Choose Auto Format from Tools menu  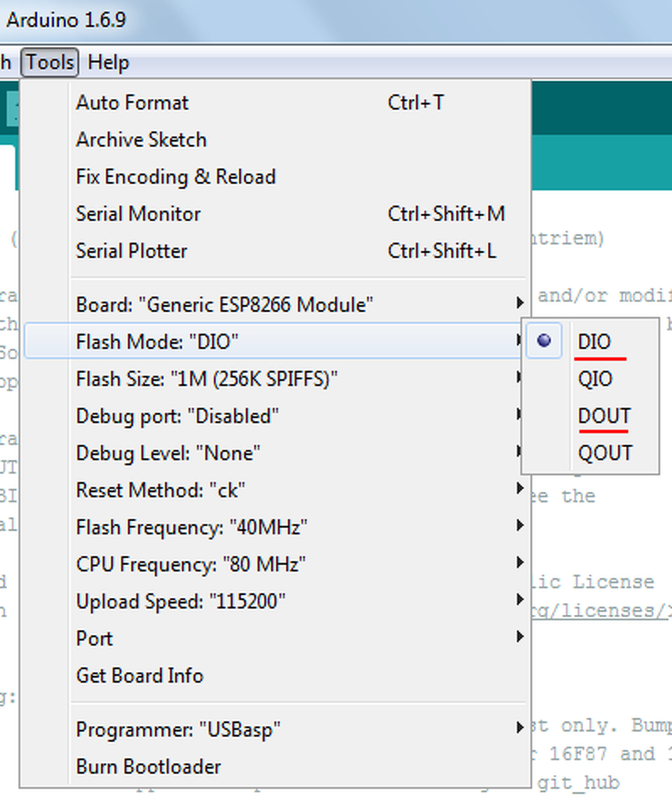click(x=275, y=102)
